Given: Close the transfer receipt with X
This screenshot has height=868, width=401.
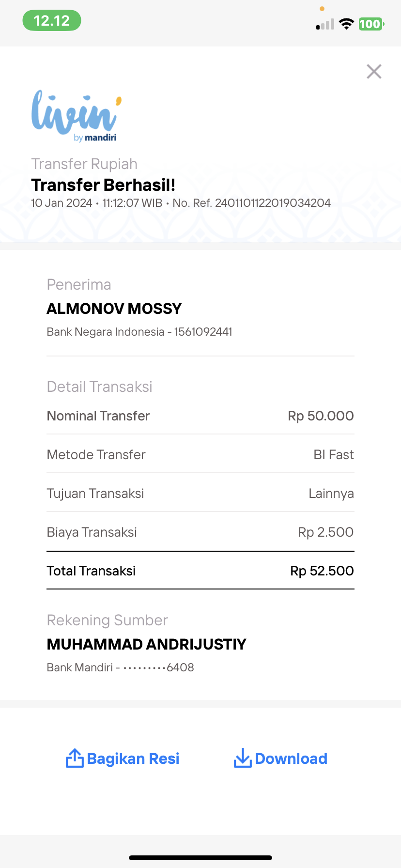Looking at the screenshot, I should (374, 71).
